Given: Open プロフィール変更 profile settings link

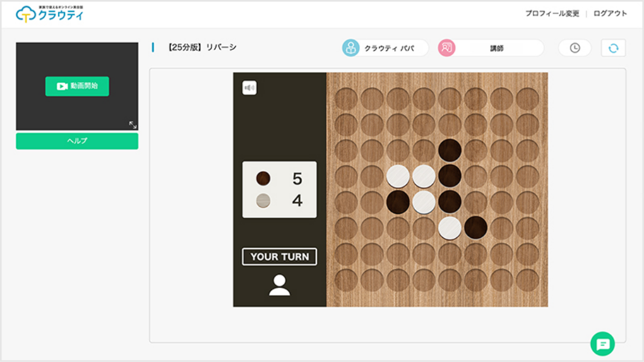Looking at the screenshot, I should coord(552,13).
